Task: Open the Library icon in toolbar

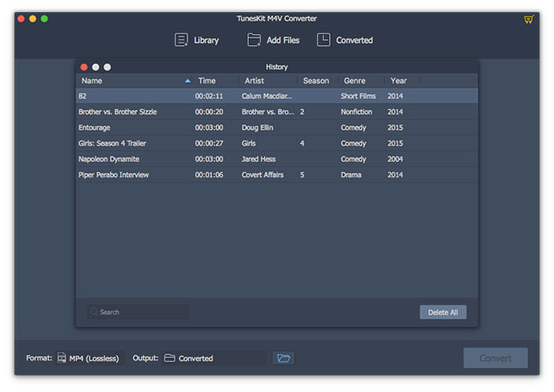Action: (181, 40)
